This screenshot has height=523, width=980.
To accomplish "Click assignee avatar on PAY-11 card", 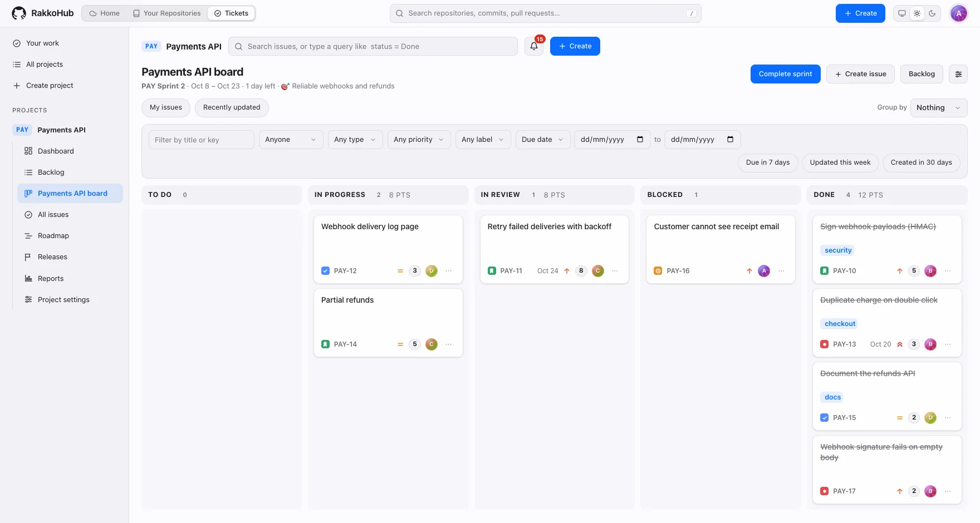I will (x=597, y=271).
